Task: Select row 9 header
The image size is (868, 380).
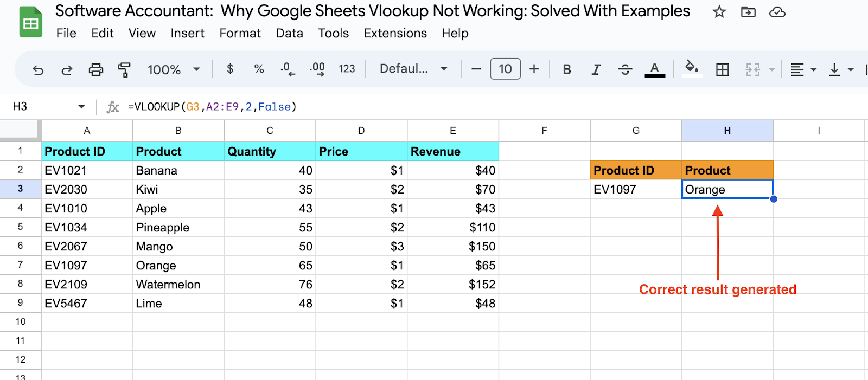Action: [x=20, y=303]
